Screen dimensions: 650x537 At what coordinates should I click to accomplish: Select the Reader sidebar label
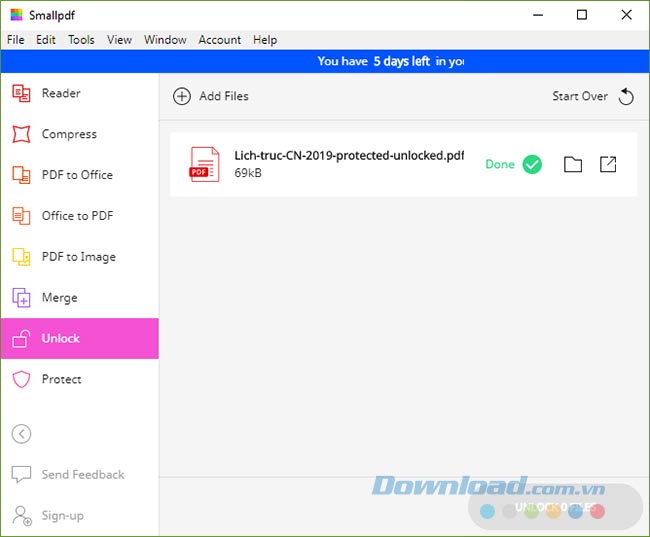(61, 93)
